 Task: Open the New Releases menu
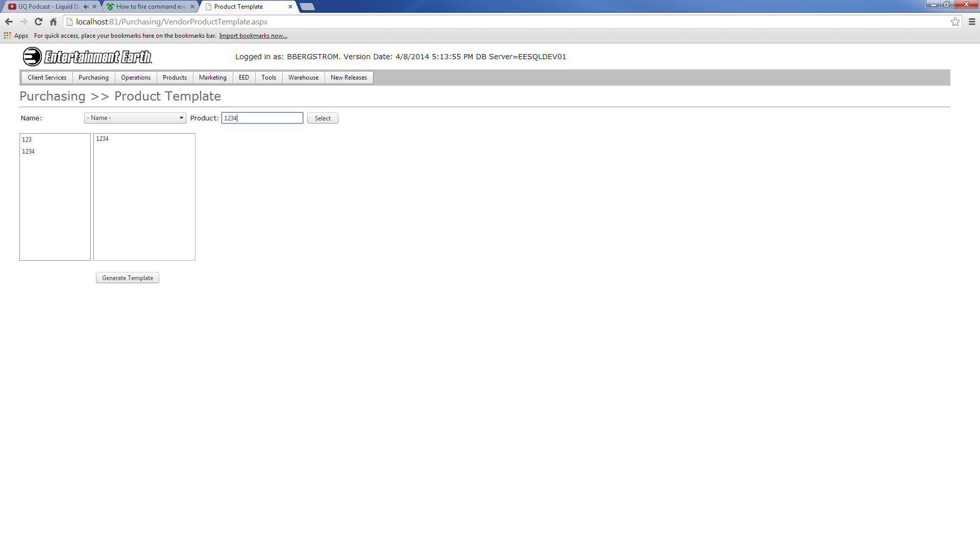349,78
